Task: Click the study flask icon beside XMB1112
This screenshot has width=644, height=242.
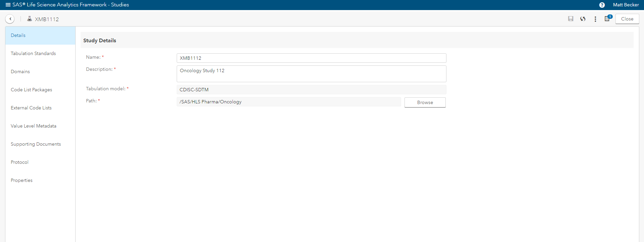Action: point(30,19)
